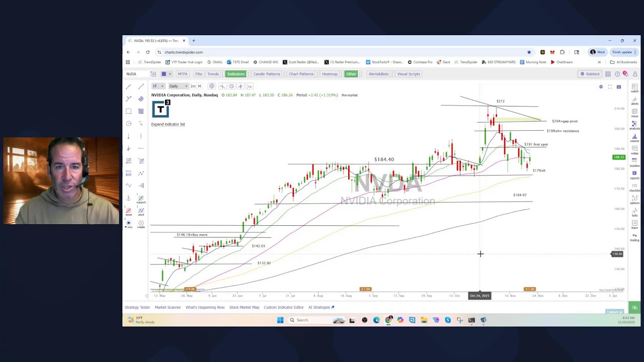Take chart snapshot with camera icon
Screen dimensions: 644x362
point(619,87)
